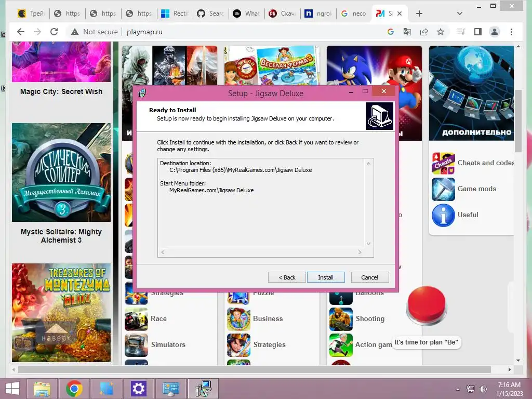This screenshot has width=532, height=399.
Task: Switch to the Трей tab
Action: [31, 14]
